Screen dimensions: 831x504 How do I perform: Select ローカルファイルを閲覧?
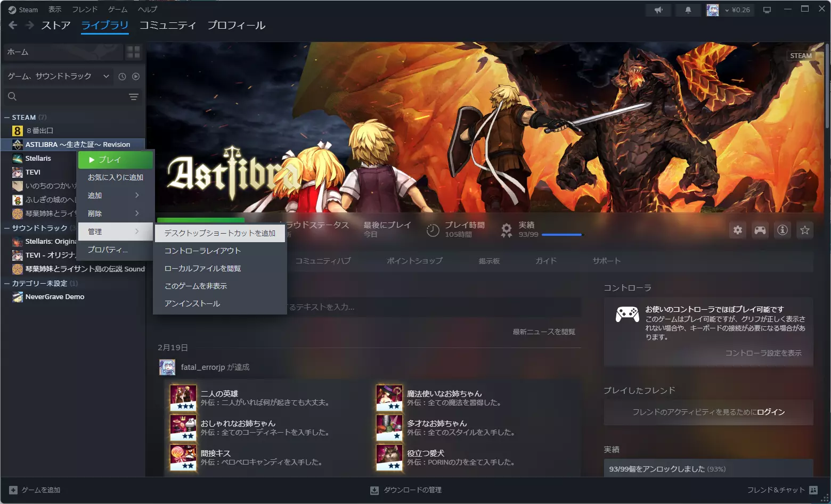coord(220,268)
